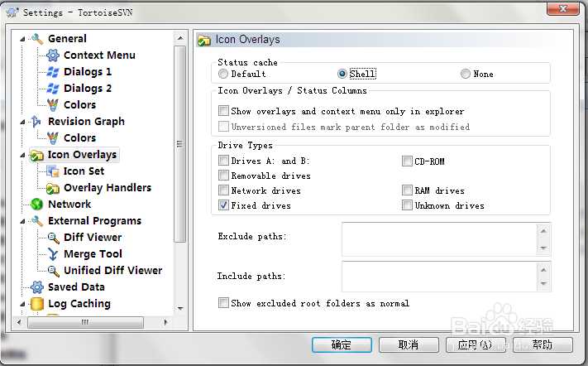Click the Icon Set icon
Image resolution: width=588 pixels, height=366 pixels.
[53, 171]
